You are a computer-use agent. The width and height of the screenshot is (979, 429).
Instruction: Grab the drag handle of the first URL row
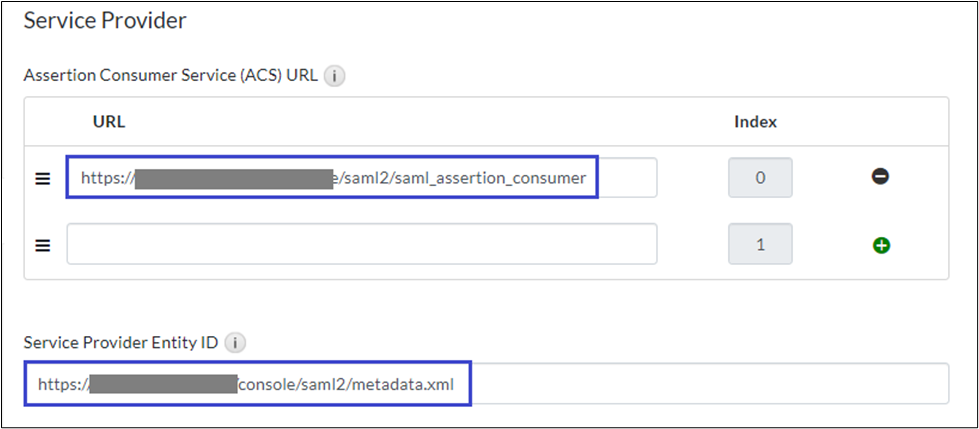point(43,178)
